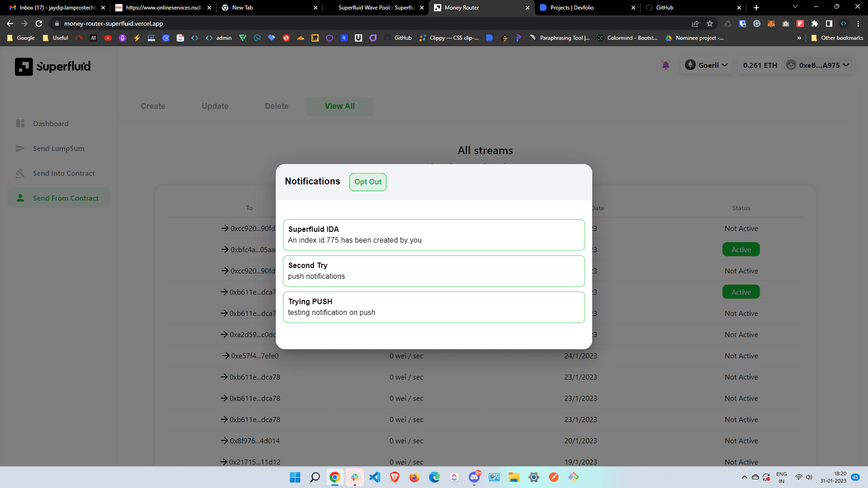Switch to the Superfluid Wave Pool tab

pyautogui.click(x=376, y=8)
